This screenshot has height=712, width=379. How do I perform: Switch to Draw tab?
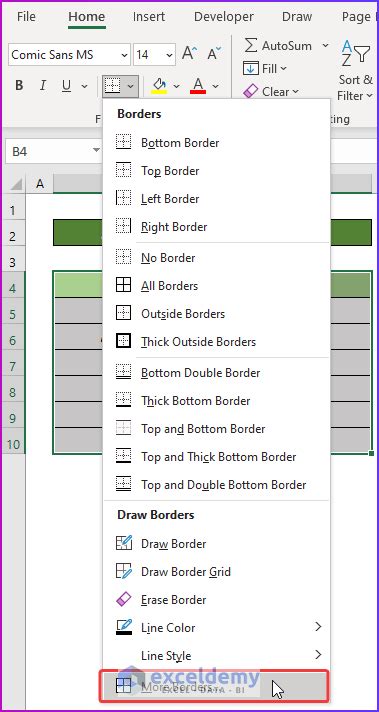pos(297,17)
